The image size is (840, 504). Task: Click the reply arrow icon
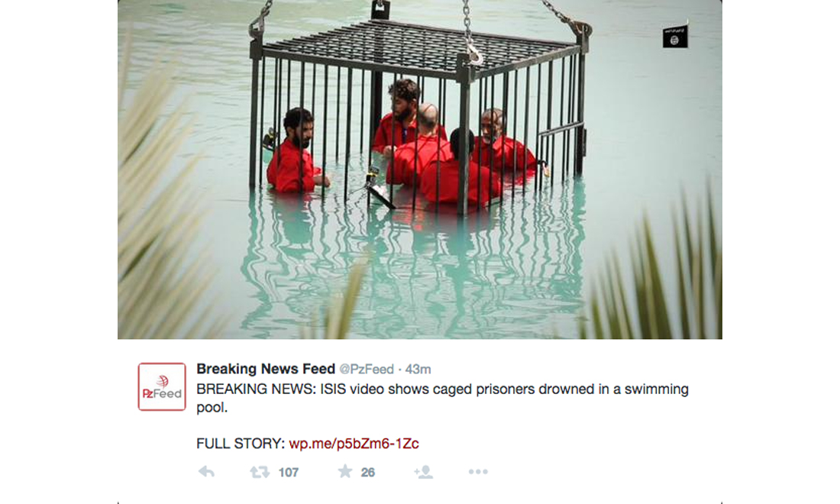[207, 472]
